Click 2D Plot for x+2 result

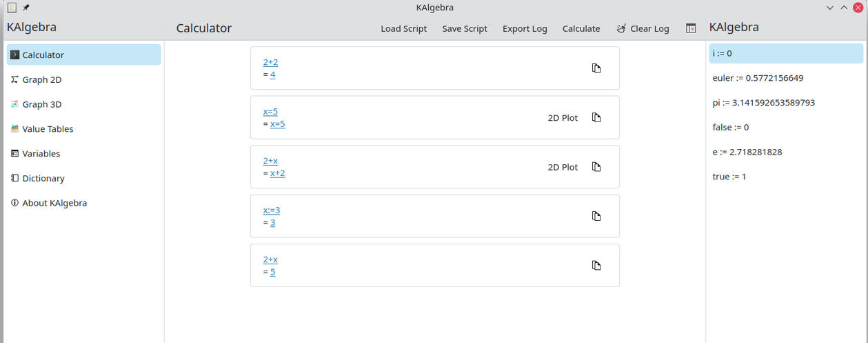563,167
